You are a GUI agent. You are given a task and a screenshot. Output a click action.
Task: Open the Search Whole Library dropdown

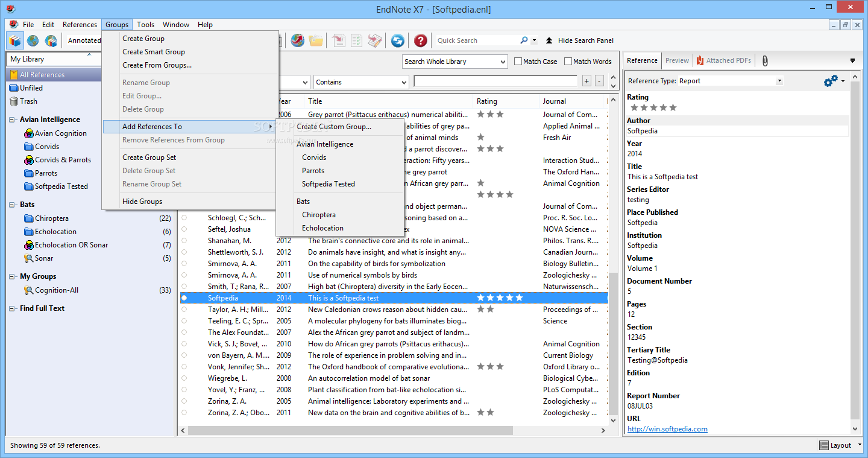click(455, 62)
